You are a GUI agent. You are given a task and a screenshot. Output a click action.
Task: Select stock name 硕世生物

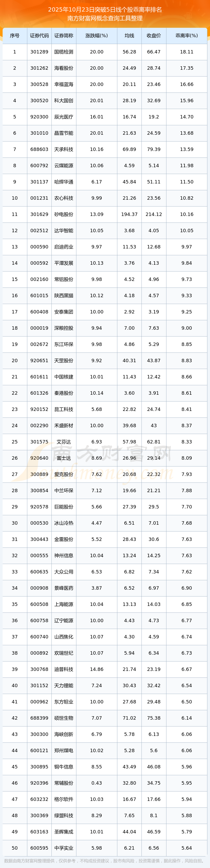[64, 718]
